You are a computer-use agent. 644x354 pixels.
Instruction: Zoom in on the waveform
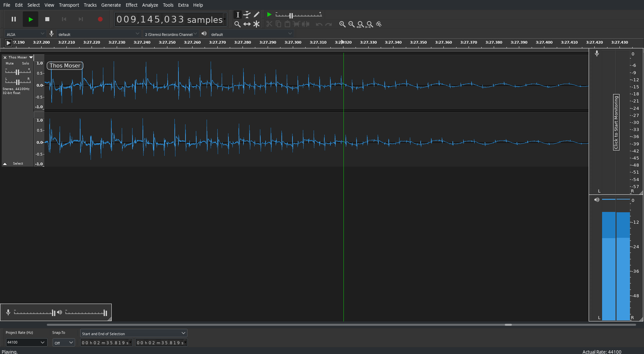click(x=342, y=24)
